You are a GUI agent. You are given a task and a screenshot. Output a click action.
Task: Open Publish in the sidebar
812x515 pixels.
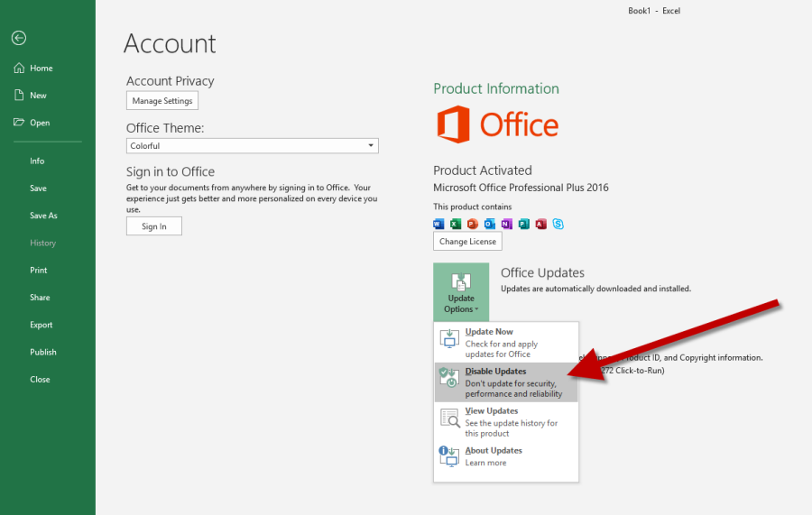click(x=43, y=352)
